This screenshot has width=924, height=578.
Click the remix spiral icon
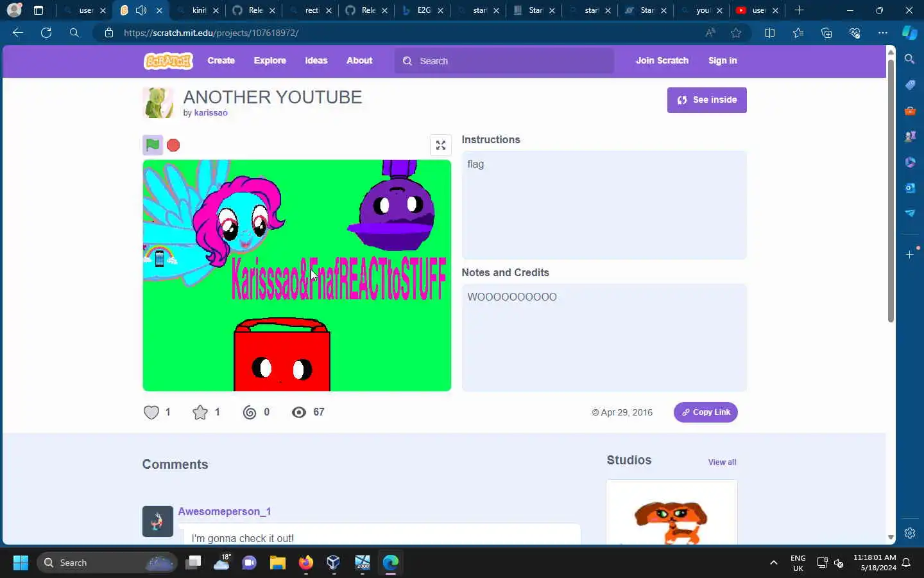250,412
